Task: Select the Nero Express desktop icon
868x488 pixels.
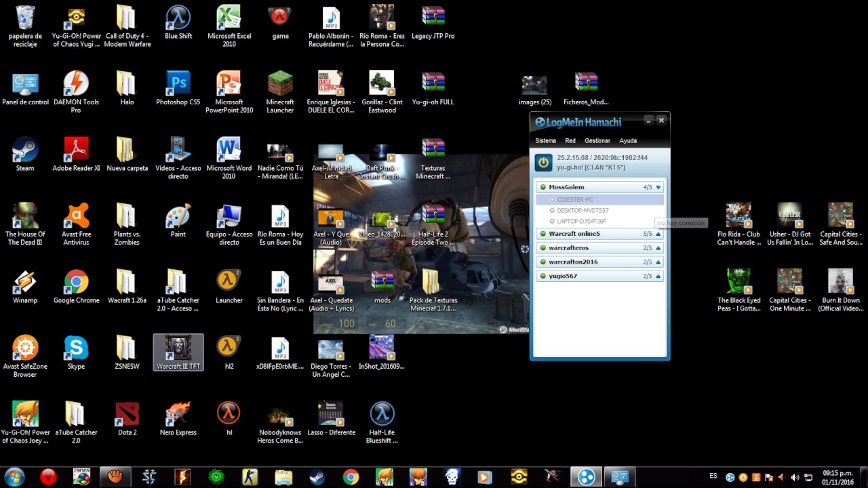Action: click(x=178, y=419)
